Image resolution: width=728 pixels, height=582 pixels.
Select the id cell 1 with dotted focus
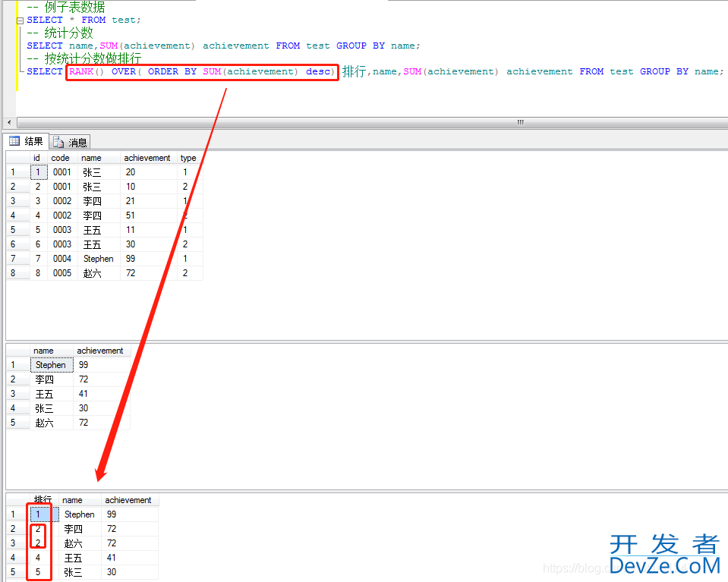click(39, 172)
